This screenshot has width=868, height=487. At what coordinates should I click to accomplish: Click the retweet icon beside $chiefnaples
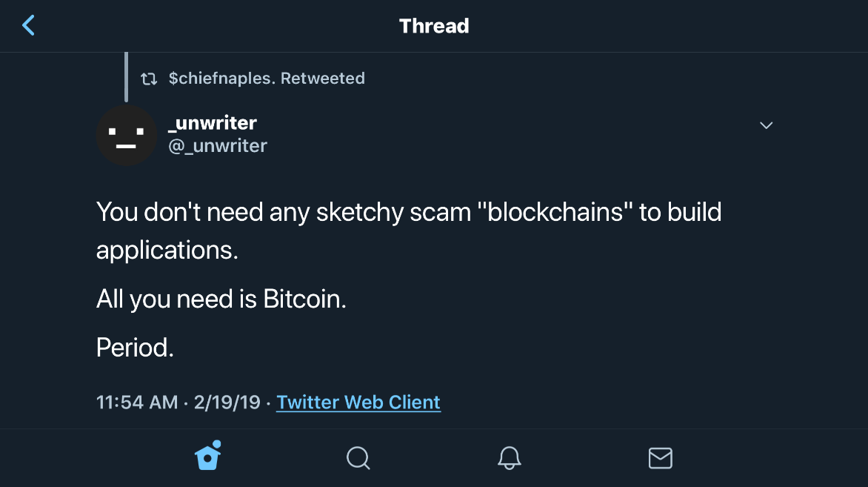point(149,79)
